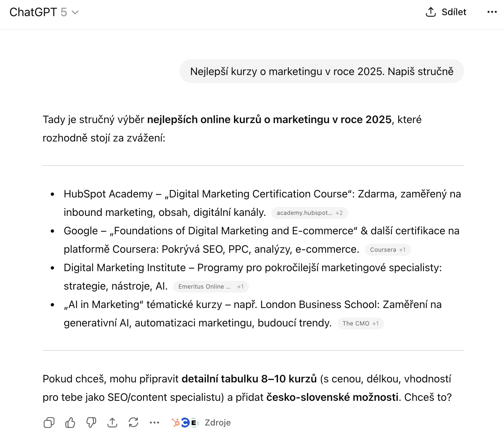The width and height of the screenshot is (504, 439).
Task: Regenerate the response with the refresh icon
Action: (x=133, y=423)
